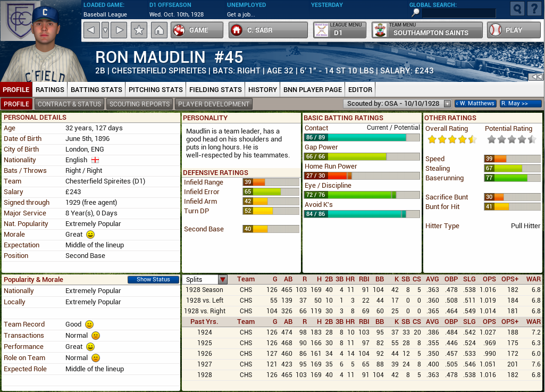This screenshot has height=392, width=545.
Task: Click the favorites star icon in the toolbar
Action: point(139,30)
